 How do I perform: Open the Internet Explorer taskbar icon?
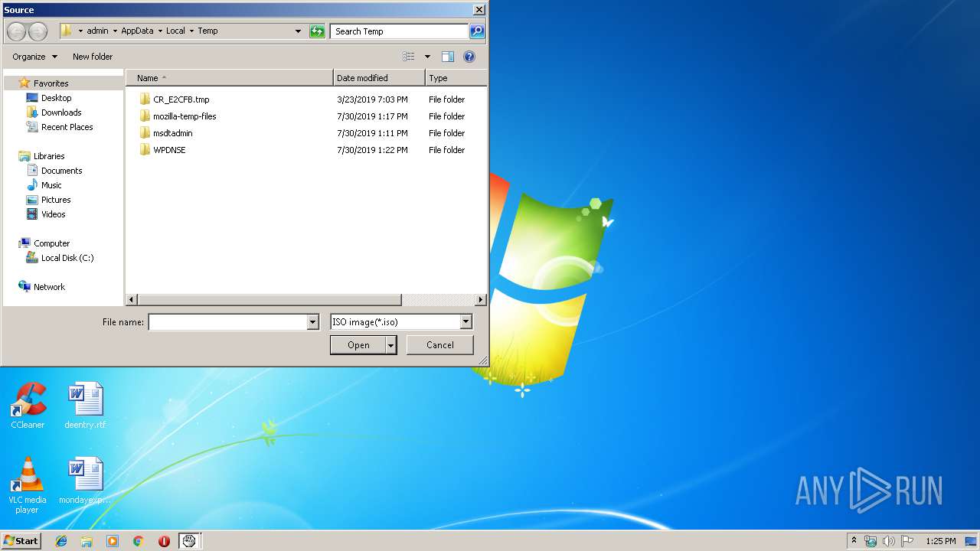[61, 541]
